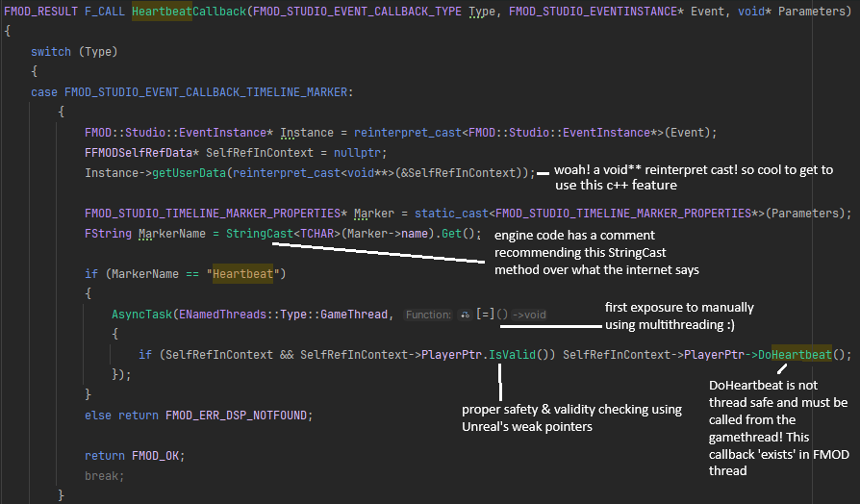Click the [=] lambda capture
860x504 pixels.
point(486,315)
